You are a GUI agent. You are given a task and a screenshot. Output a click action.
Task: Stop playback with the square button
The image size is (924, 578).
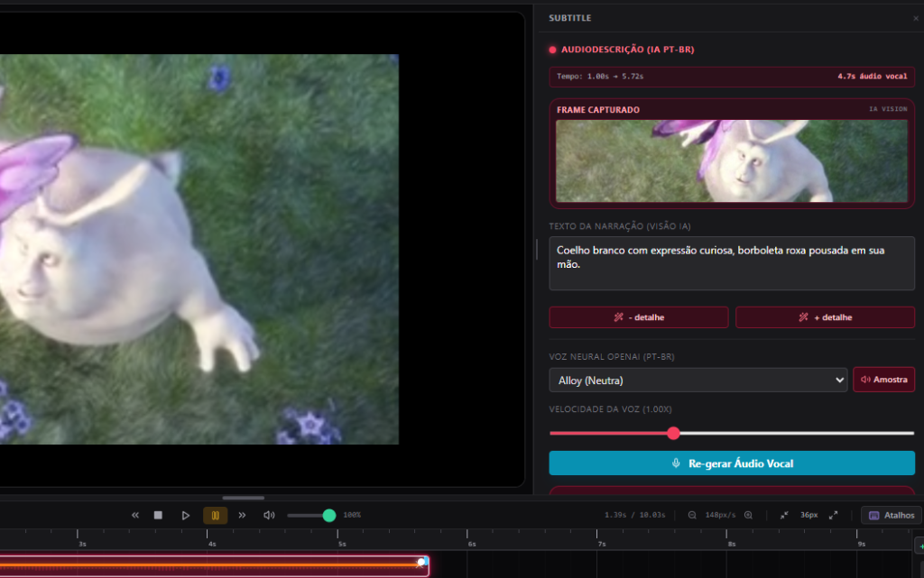158,515
